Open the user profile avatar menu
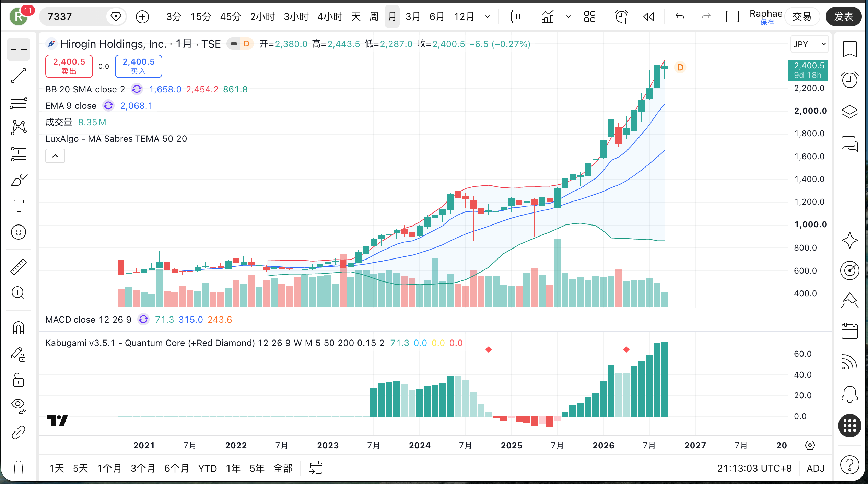Screen dimensions: 868x484 point(19,16)
